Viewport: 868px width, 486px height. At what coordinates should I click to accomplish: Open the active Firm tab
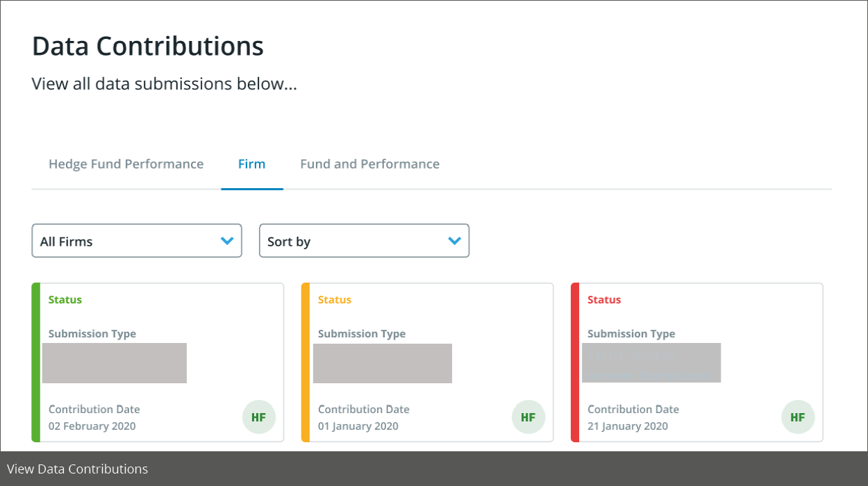pyautogui.click(x=252, y=164)
